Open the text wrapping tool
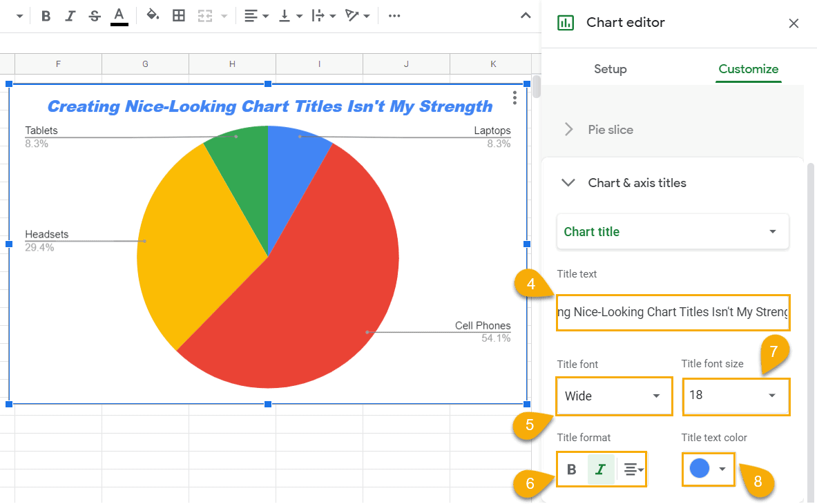This screenshot has height=504, width=817. pyautogui.click(x=320, y=15)
